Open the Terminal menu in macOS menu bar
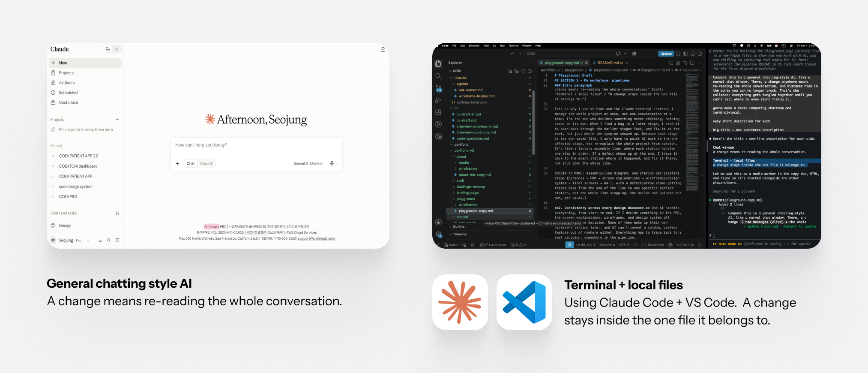This screenshot has height=373, width=868. pyautogui.click(x=513, y=45)
